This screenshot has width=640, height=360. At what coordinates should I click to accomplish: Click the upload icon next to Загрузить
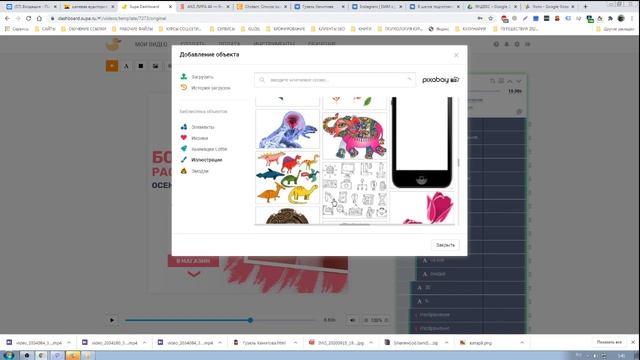coord(184,76)
